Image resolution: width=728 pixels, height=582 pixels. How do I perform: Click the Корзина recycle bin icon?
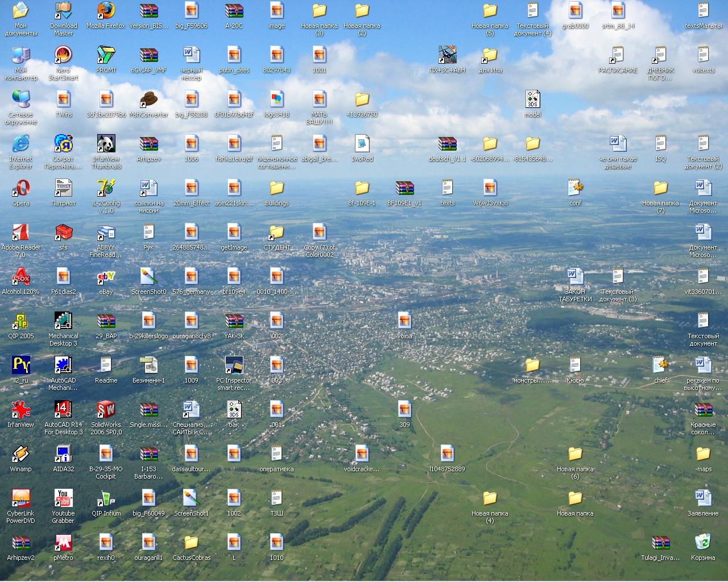[x=703, y=543]
